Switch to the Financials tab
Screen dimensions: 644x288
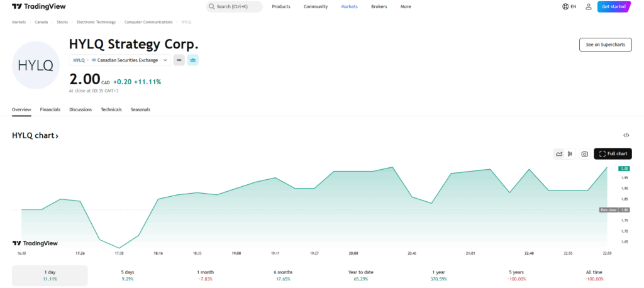(50, 109)
